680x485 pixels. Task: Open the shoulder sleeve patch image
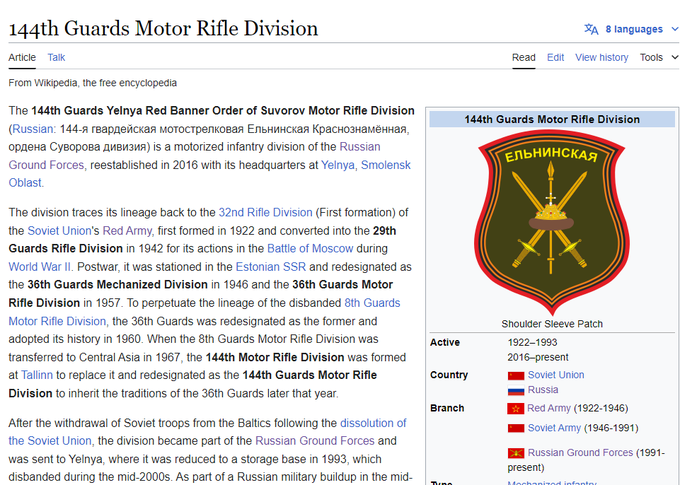point(552,223)
